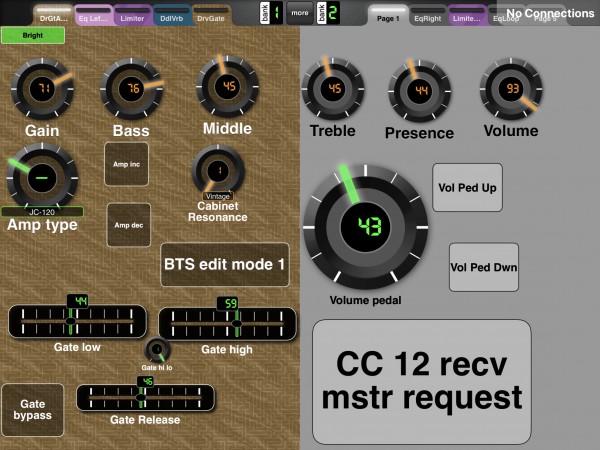Click the BTS edit mode 1 button
The width and height of the screenshot is (600, 450).
[225, 264]
